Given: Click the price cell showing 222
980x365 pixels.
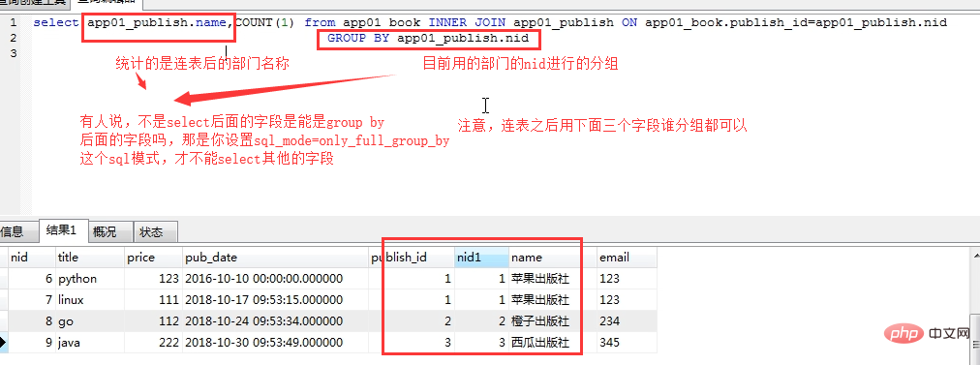Looking at the screenshot, I should [x=152, y=343].
